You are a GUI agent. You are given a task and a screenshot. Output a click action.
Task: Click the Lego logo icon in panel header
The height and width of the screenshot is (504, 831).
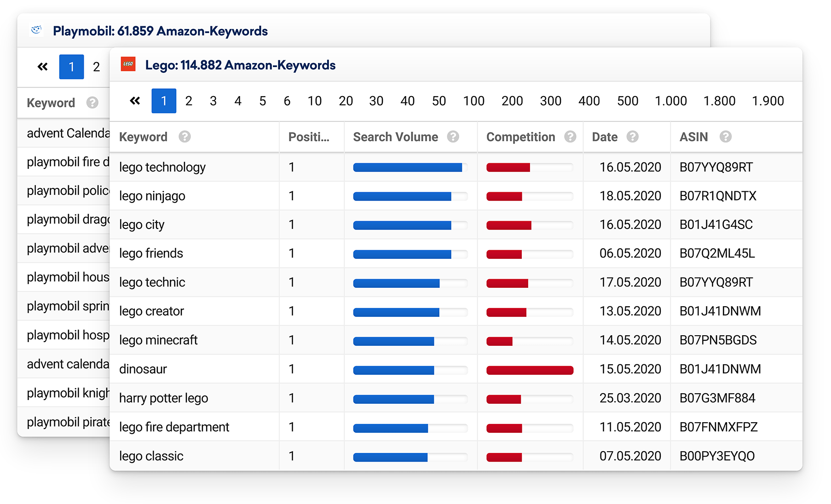pos(128,64)
